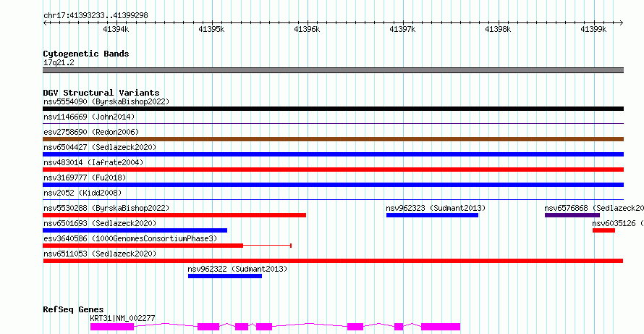Screen dimensions: 644x334
Task: Select the nsv6576868 purple variant bar
Action: coord(572,215)
